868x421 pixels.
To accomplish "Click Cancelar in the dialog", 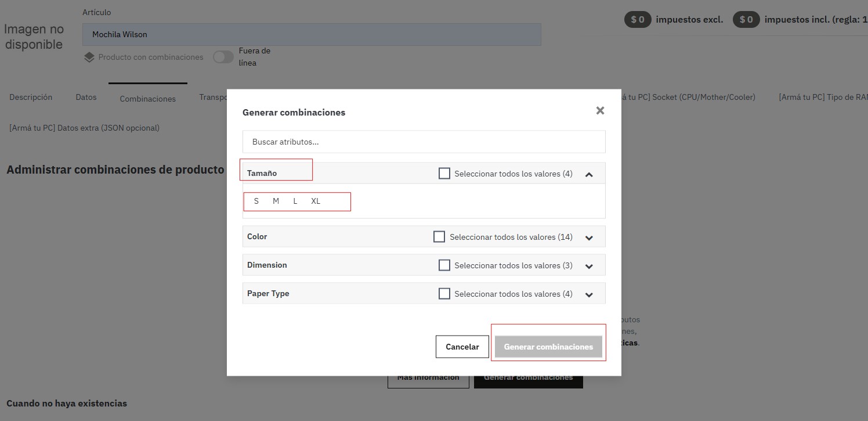I will 462,347.
